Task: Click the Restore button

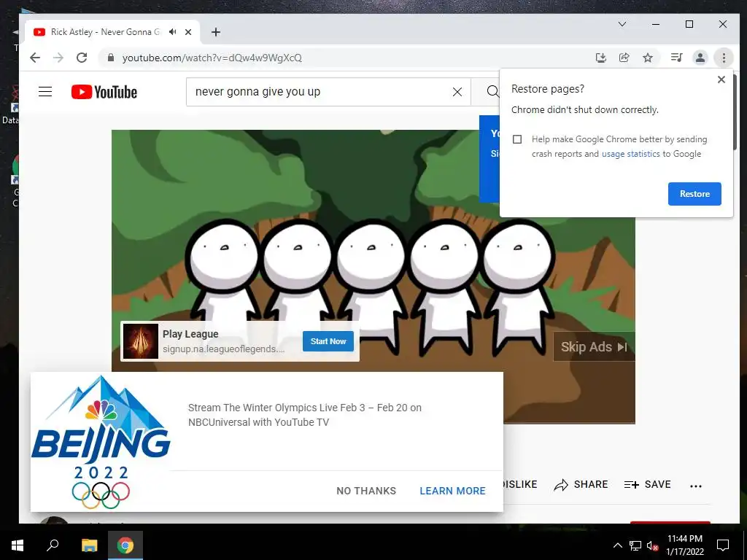Action: pyautogui.click(x=694, y=194)
